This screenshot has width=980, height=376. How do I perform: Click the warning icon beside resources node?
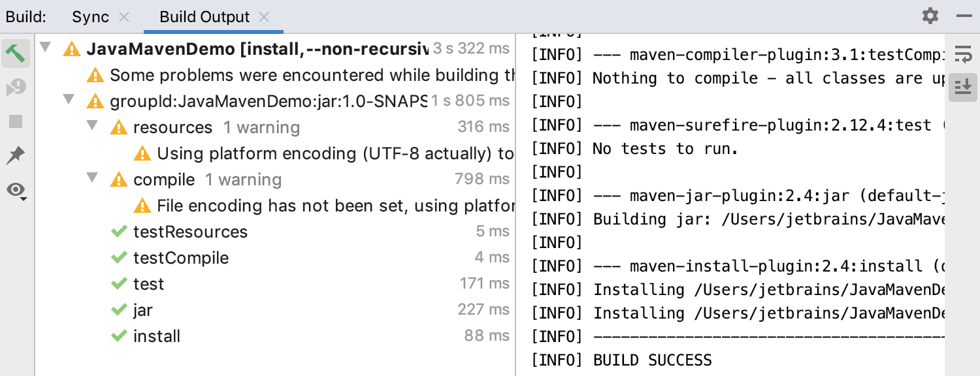[x=119, y=127]
